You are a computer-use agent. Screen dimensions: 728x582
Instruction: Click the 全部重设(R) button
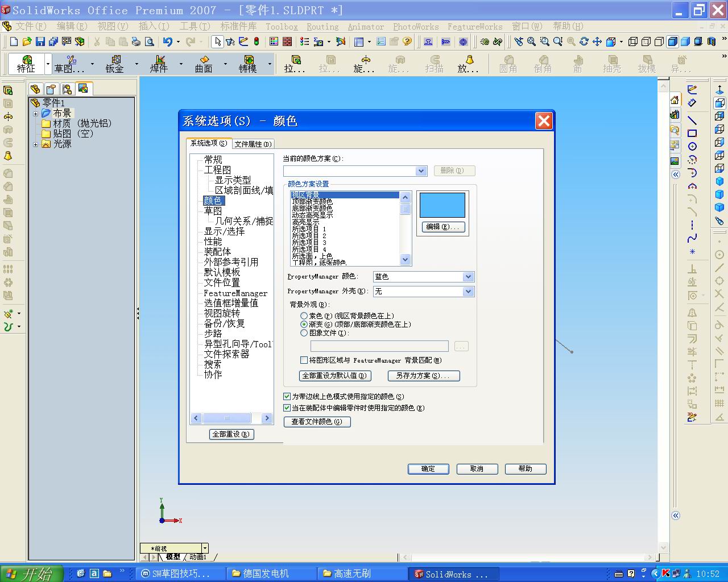[x=231, y=434]
